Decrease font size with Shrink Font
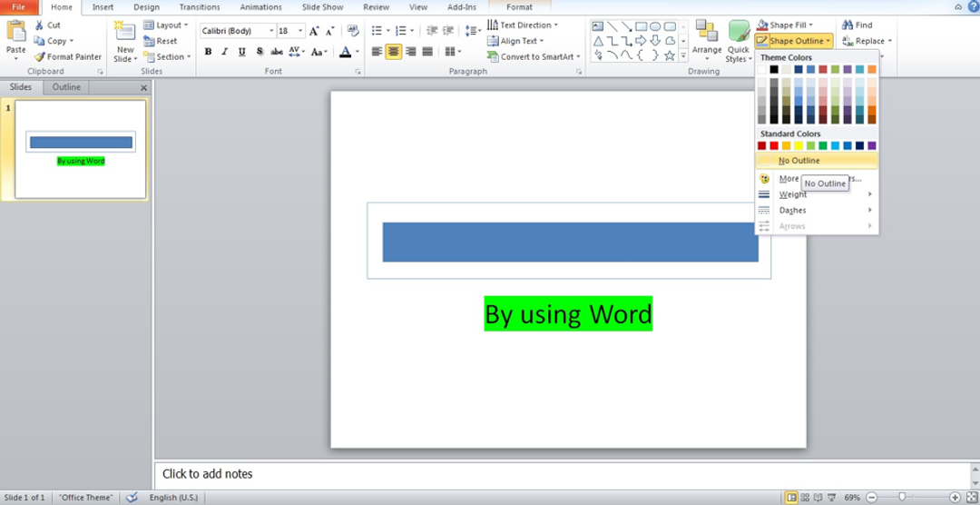The image size is (980, 505). (328, 31)
